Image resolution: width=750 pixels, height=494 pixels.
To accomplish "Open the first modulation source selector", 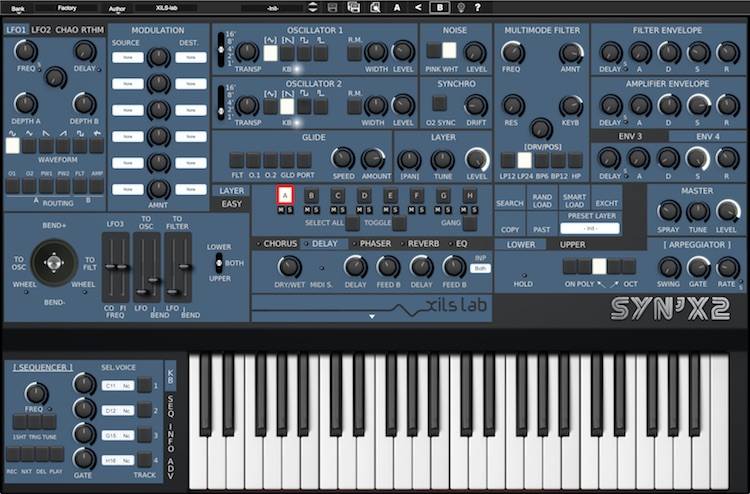I will point(126,57).
